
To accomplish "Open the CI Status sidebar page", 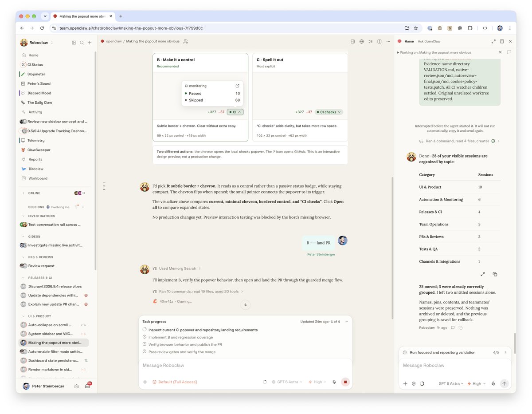I will tap(35, 65).
